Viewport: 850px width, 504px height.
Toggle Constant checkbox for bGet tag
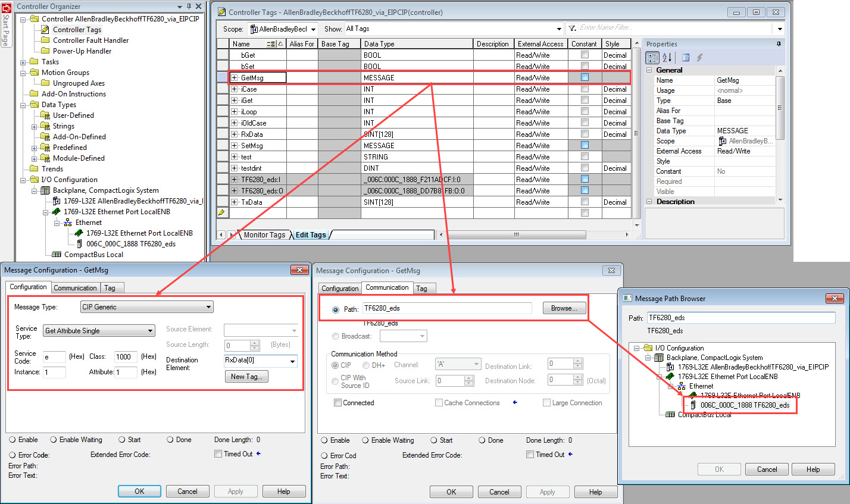pos(585,55)
